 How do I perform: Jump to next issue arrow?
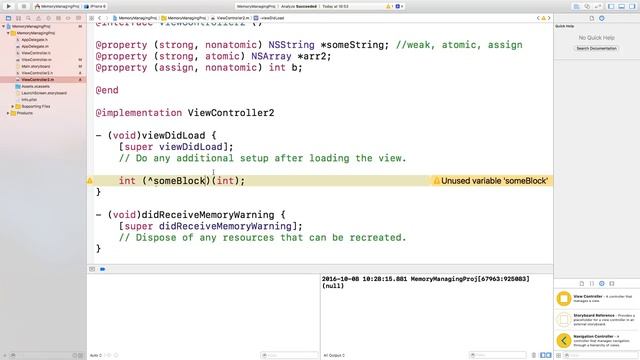(549, 18)
